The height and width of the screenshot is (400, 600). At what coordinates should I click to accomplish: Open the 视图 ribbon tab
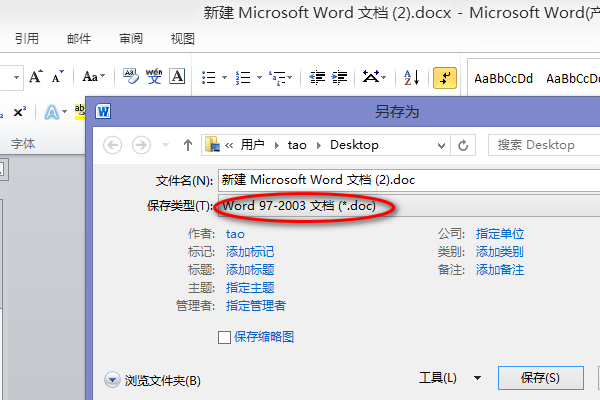click(x=183, y=39)
